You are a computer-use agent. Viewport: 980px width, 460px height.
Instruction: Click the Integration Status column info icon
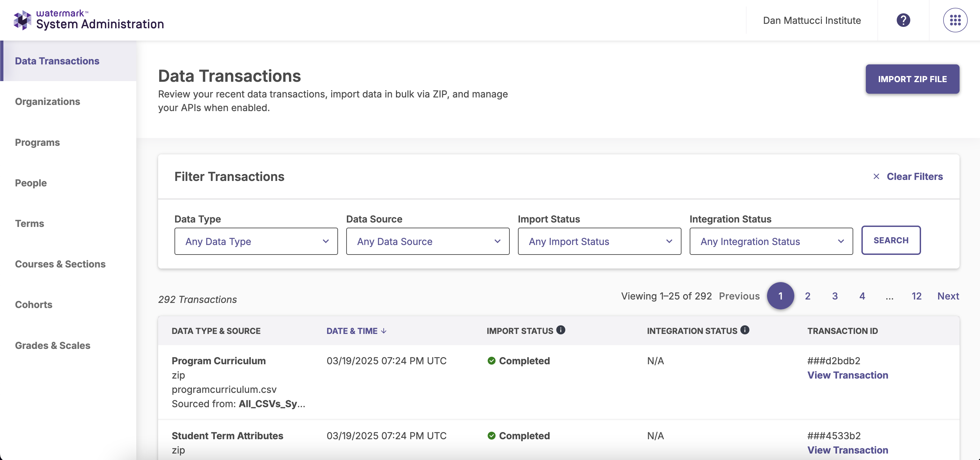pos(745,330)
